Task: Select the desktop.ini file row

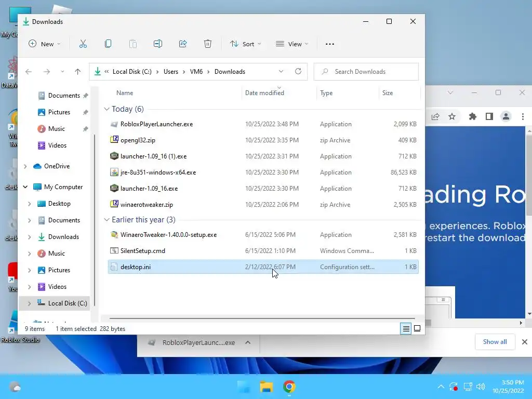Action: [263, 267]
